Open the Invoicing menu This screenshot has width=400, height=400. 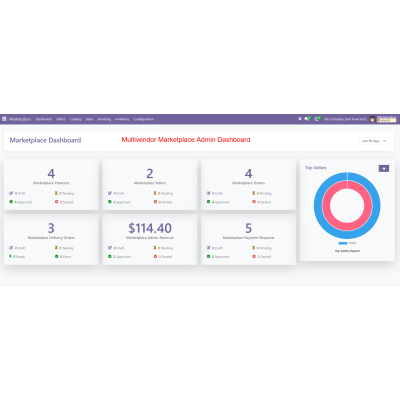[104, 119]
